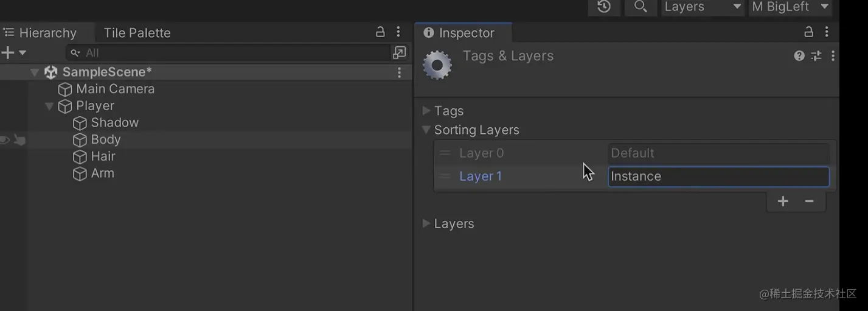Click the Layer 1 name input field
The height and width of the screenshot is (311, 868).
tap(718, 176)
